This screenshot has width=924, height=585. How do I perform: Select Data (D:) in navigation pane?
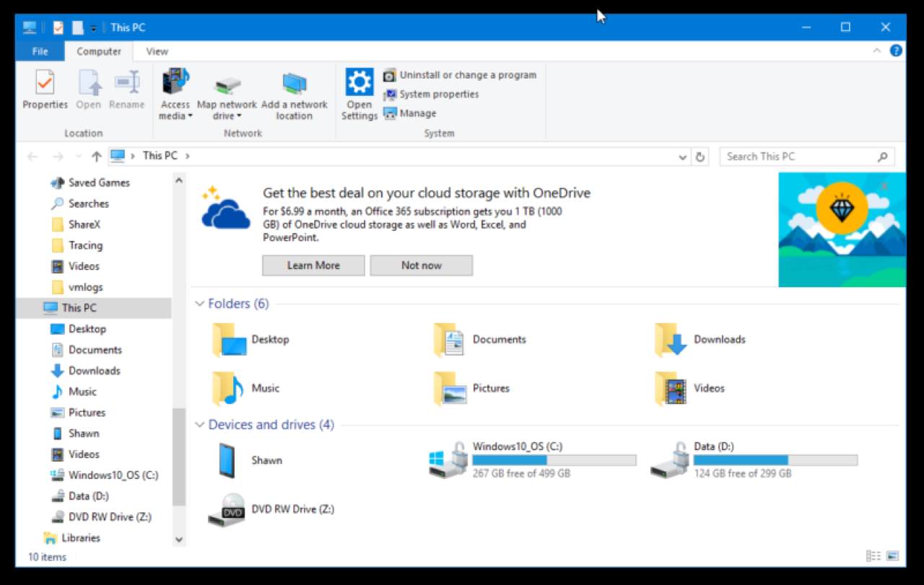coord(80,496)
